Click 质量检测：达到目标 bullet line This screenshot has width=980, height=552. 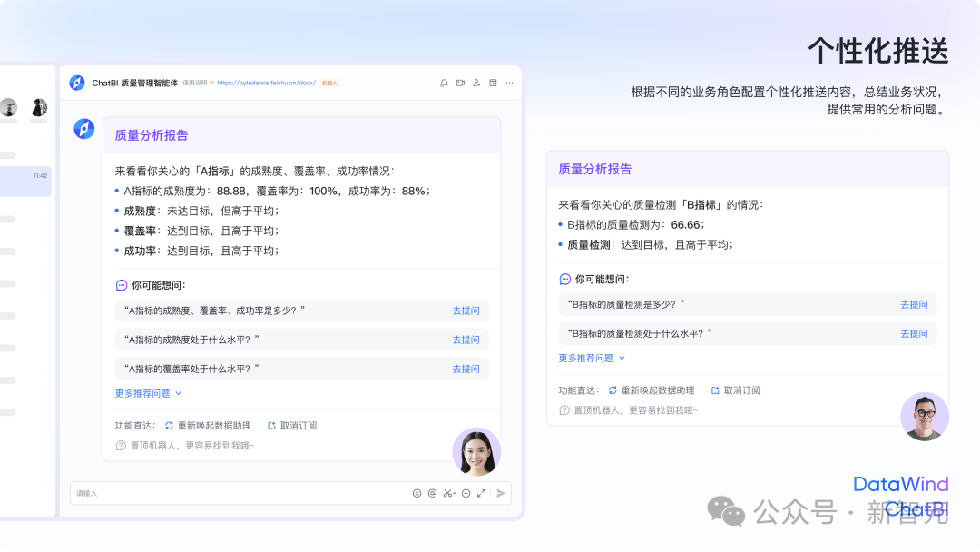(x=650, y=244)
